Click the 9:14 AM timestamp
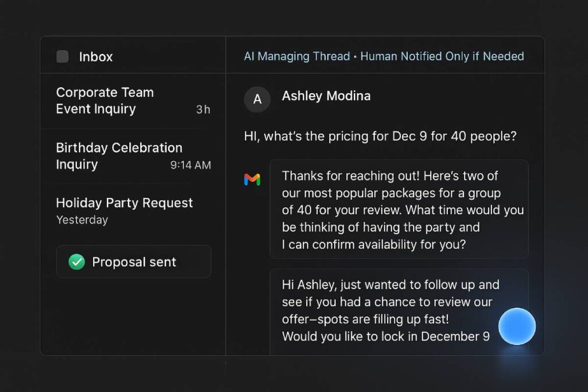 [x=191, y=165]
